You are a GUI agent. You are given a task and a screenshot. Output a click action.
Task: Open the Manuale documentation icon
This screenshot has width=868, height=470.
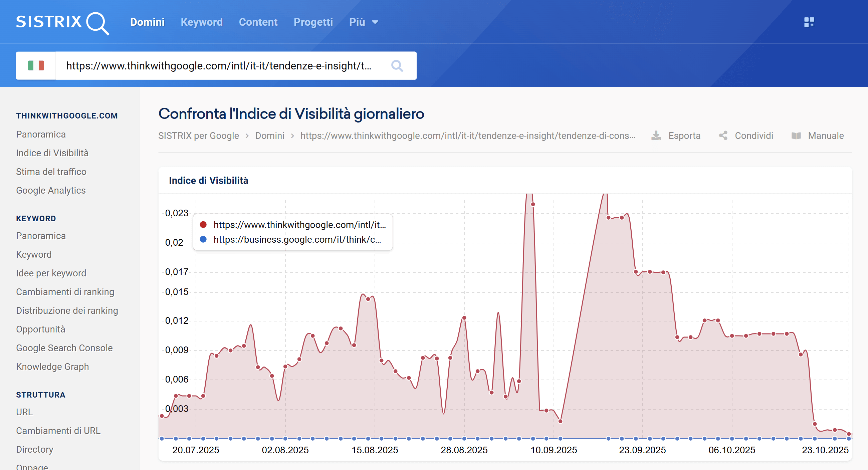pos(797,136)
